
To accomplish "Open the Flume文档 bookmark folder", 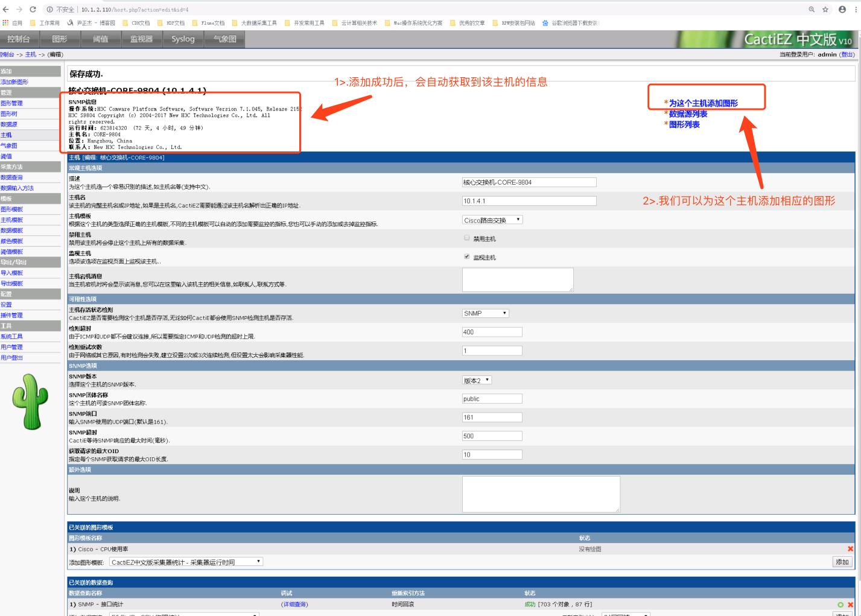I will pyautogui.click(x=208, y=23).
